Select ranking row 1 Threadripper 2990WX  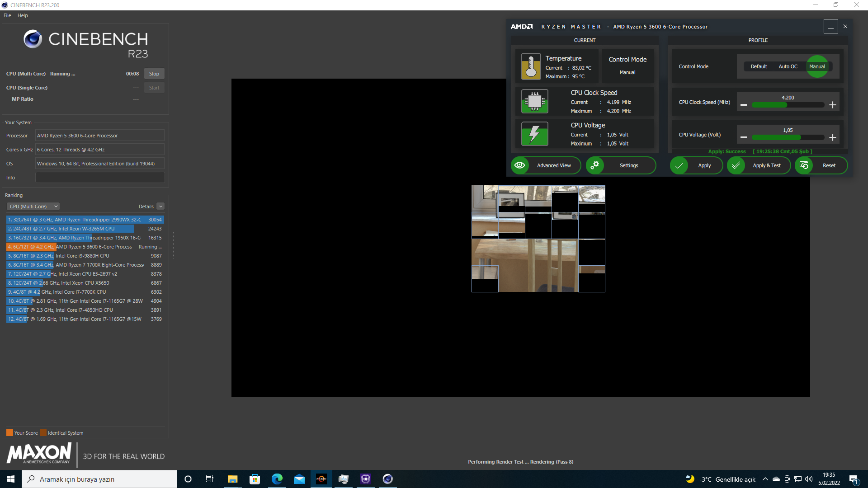tap(85, 220)
